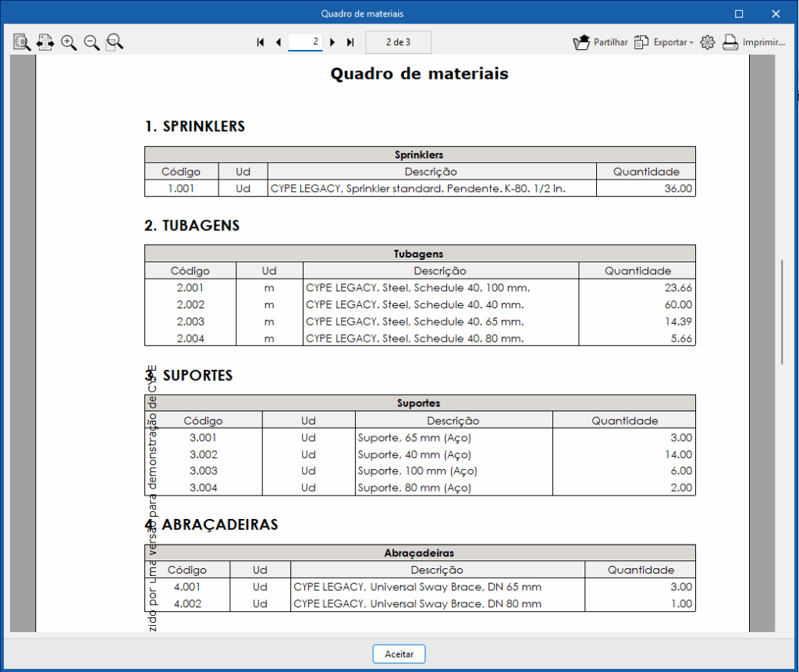Click quantity '6.00' in Suportes

(x=681, y=471)
